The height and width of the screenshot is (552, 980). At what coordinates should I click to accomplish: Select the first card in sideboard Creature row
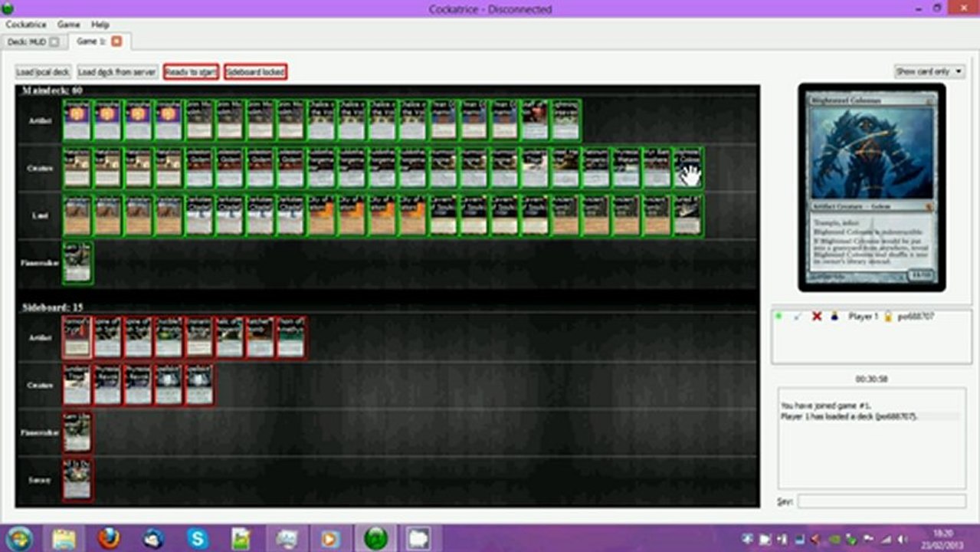pos(77,385)
